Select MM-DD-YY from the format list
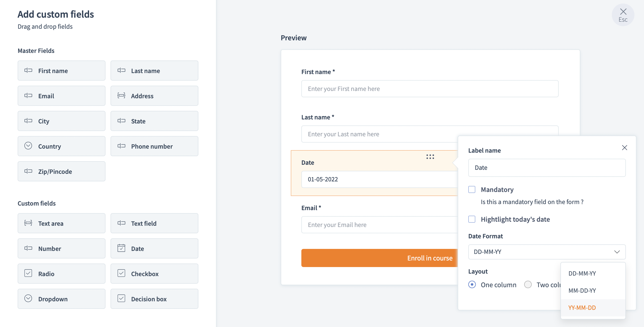The height and width of the screenshot is (327, 644). (582, 290)
